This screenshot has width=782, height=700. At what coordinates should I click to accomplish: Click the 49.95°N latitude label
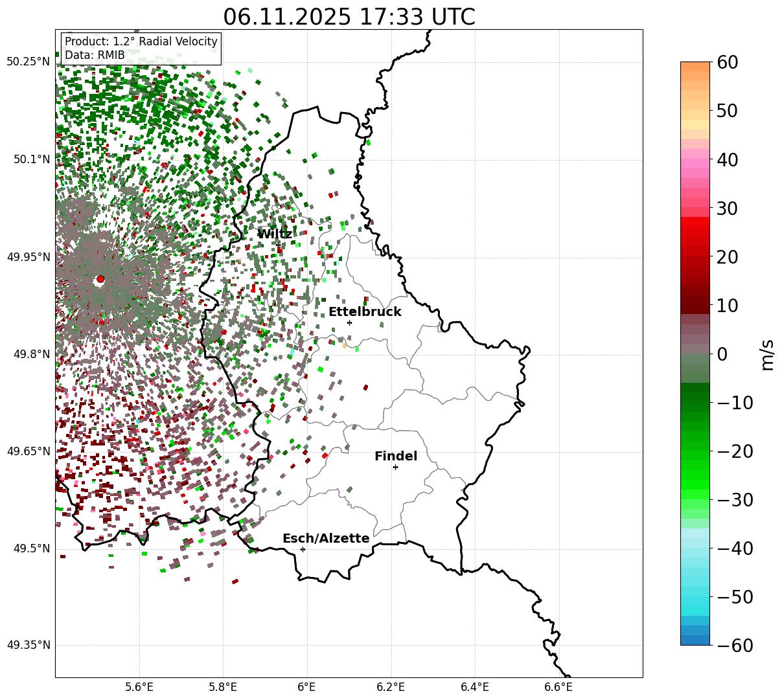(x=28, y=257)
